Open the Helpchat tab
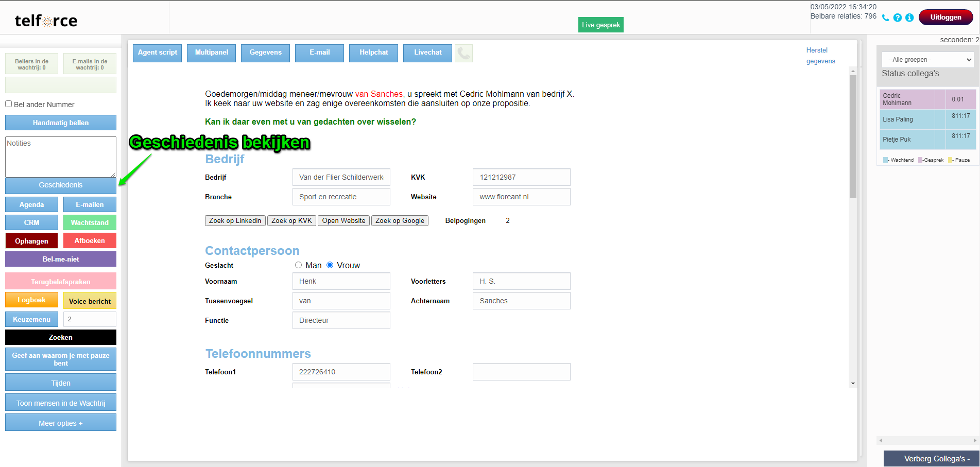The height and width of the screenshot is (467, 980). [x=373, y=53]
